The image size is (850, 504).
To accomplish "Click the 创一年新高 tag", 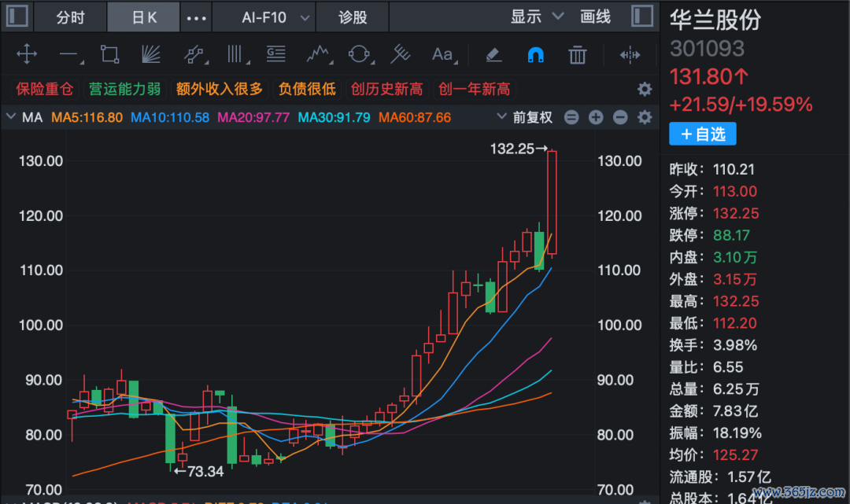I will coord(475,89).
